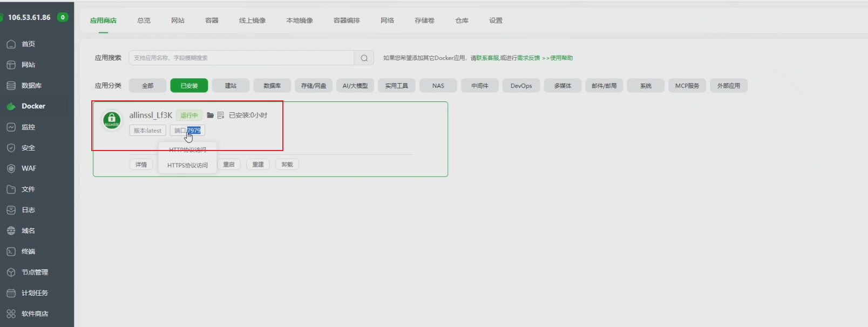Switch to the 仓库 tab
This screenshot has height=327, width=868.
[462, 21]
